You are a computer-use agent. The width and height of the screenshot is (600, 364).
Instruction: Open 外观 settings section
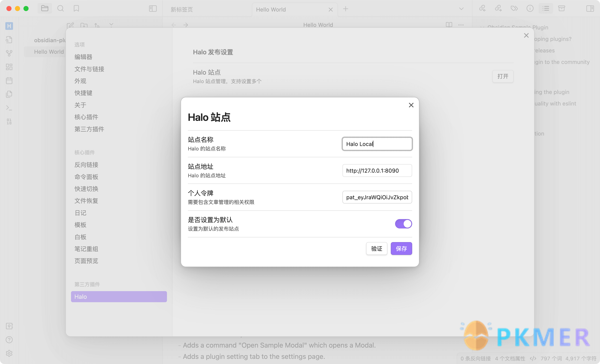(80, 81)
